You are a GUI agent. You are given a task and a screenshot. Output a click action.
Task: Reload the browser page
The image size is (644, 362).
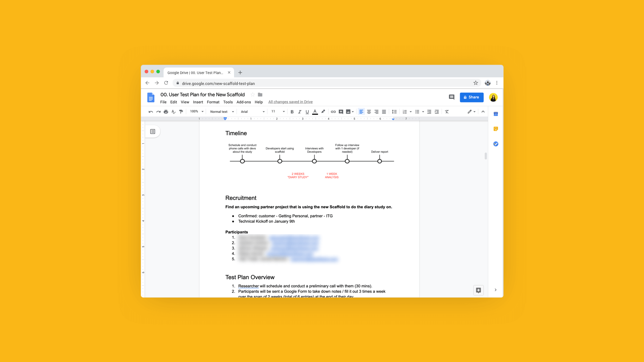tap(166, 83)
